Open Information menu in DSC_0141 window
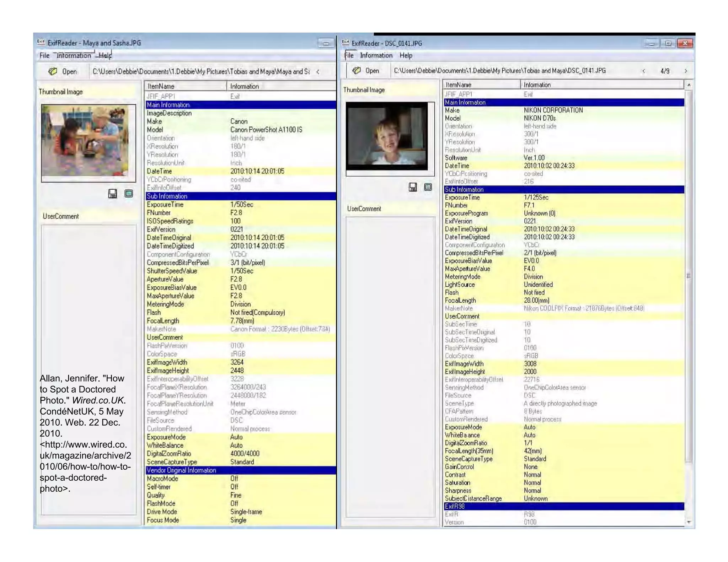728x562 pixels. click(x=376, y=55)
